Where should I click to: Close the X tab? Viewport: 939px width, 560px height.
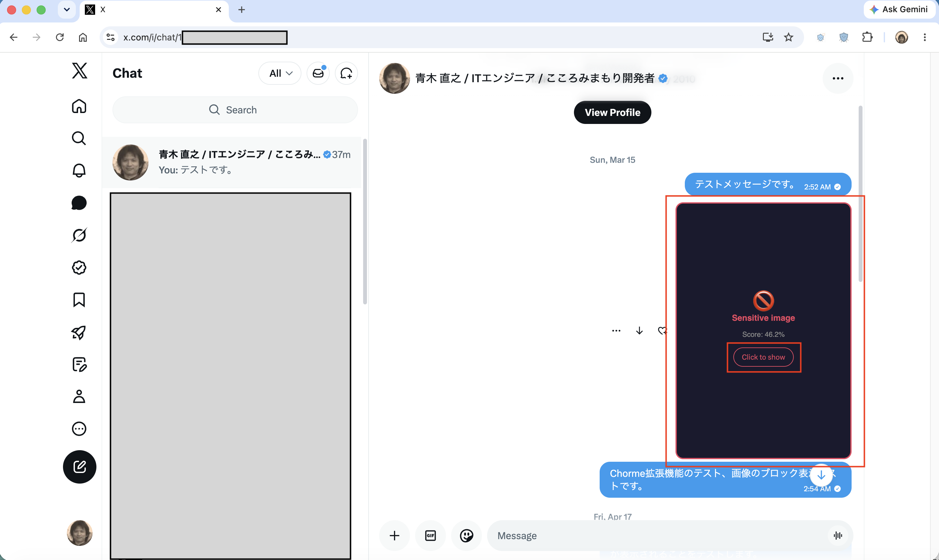click(x=218, y=9)
